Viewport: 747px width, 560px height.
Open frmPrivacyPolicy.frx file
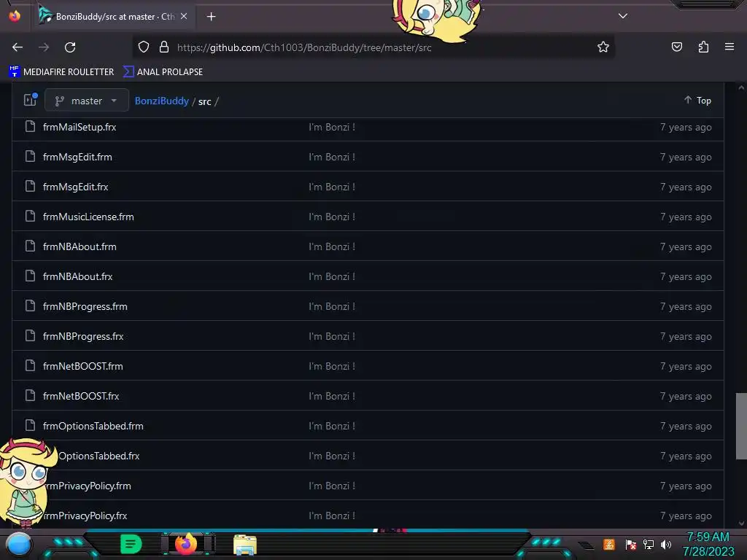click(87, 516)
